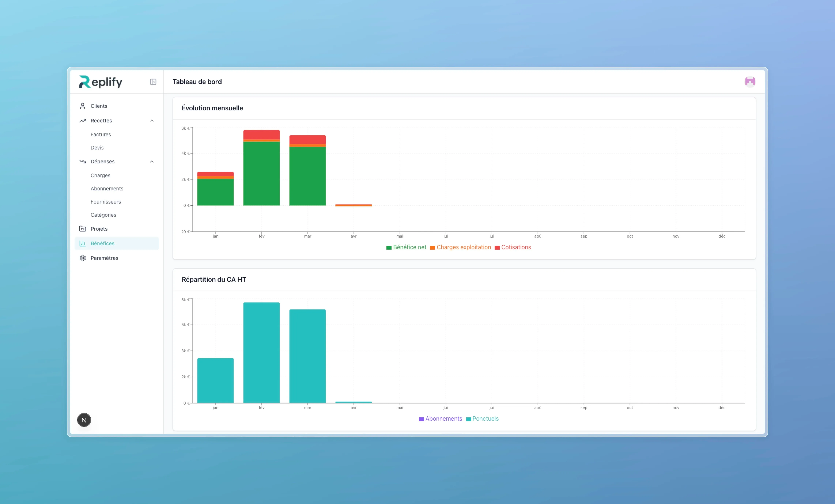Open the Factures page

pos(101,134)
